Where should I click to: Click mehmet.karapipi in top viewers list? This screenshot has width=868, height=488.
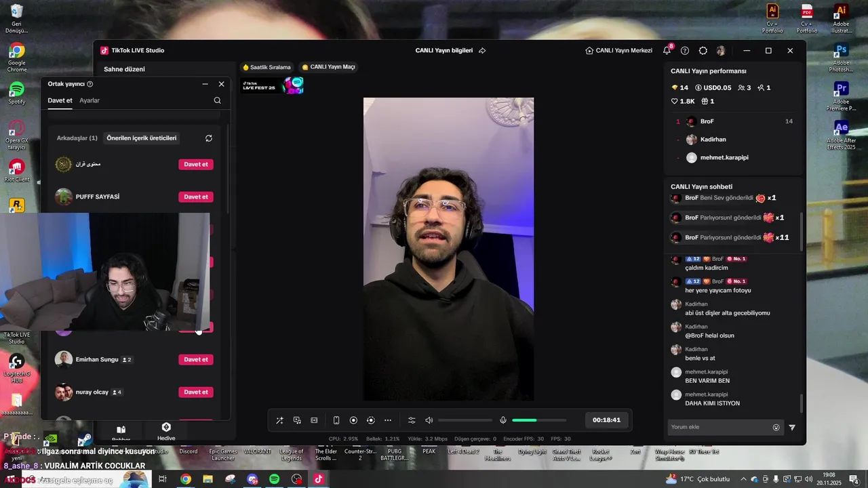point(724,158)
